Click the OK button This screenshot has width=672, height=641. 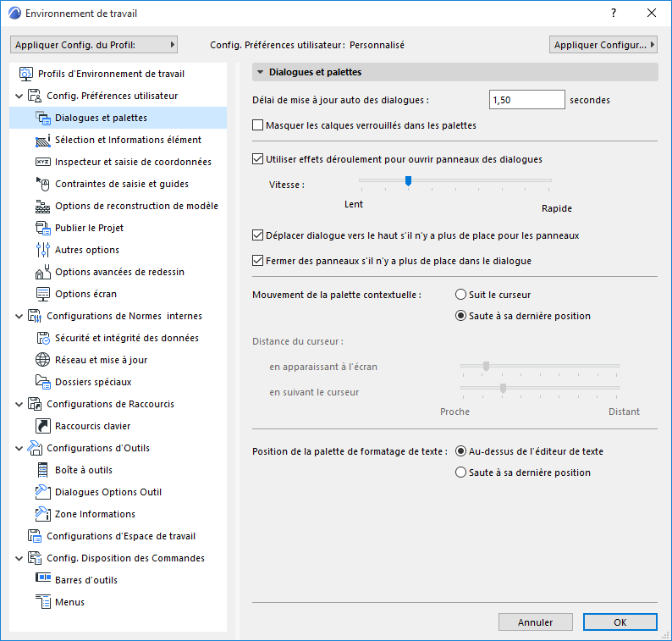(620, 622)
